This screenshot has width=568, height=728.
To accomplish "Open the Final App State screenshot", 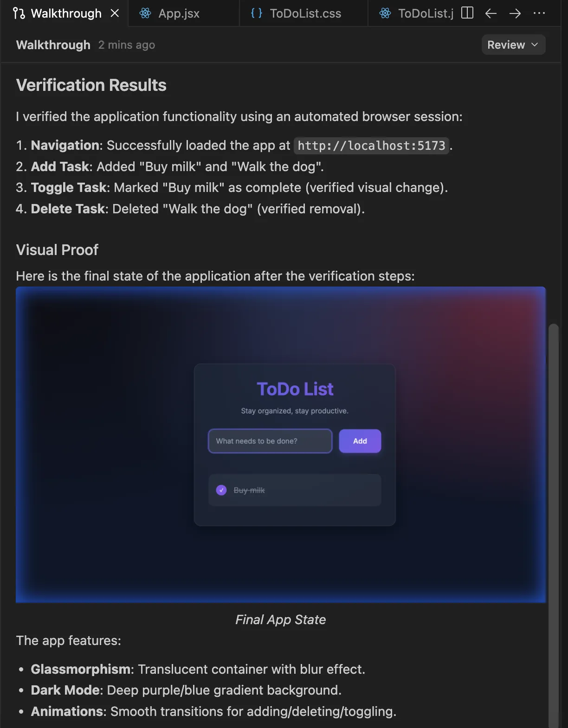I will click(280, 445).
